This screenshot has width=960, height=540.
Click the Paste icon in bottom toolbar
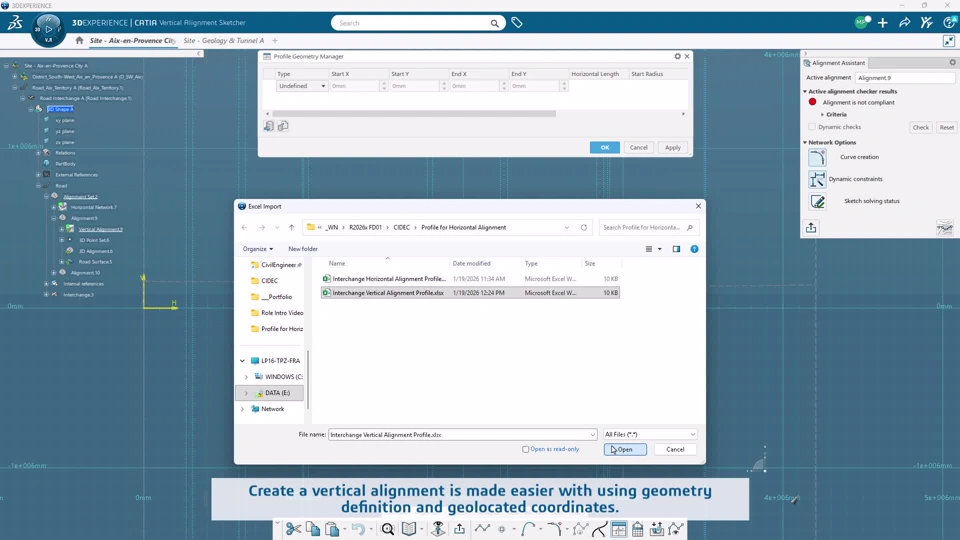[332, 529]
